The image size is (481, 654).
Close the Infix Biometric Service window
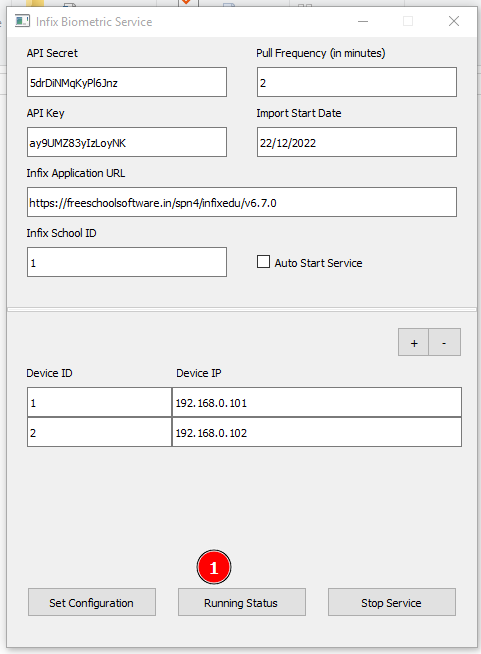[x=454, y=21]
